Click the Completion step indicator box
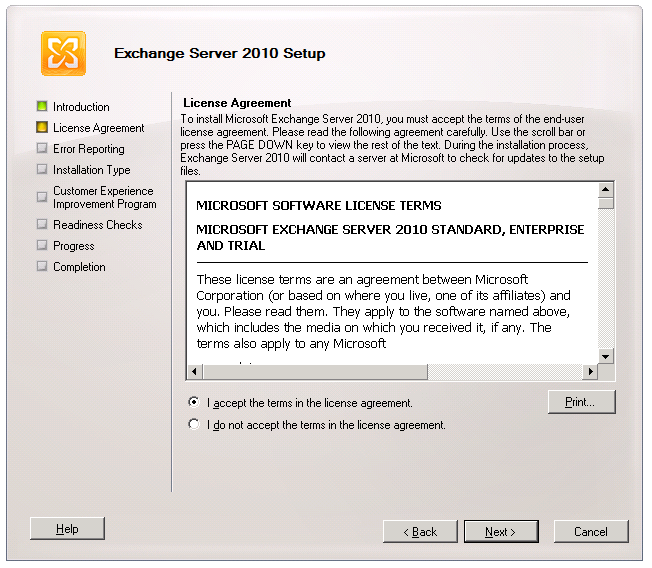The height and width of the screenshot is (568, 652). [42, 266]
